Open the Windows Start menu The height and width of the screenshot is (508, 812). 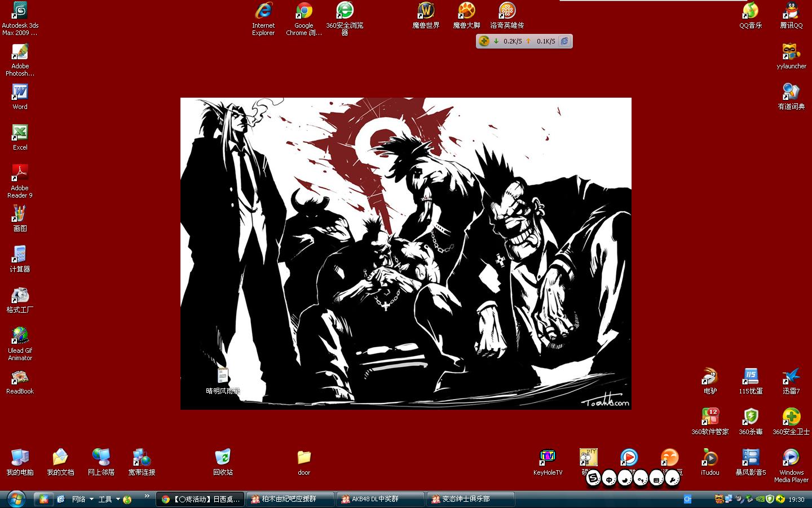click(16, 499)
